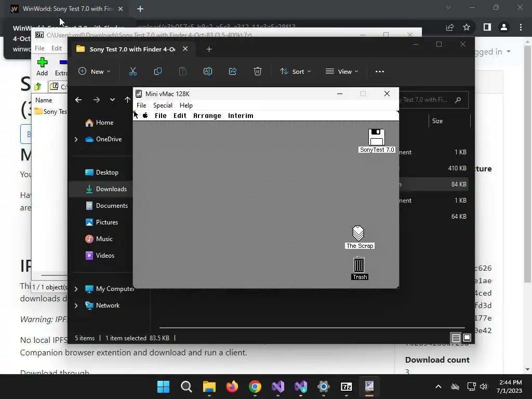Image resolution: width=532 pixels, height=399 pixels.
Task: Click 7-Zip up-folder icon
Action: [37, 87]
